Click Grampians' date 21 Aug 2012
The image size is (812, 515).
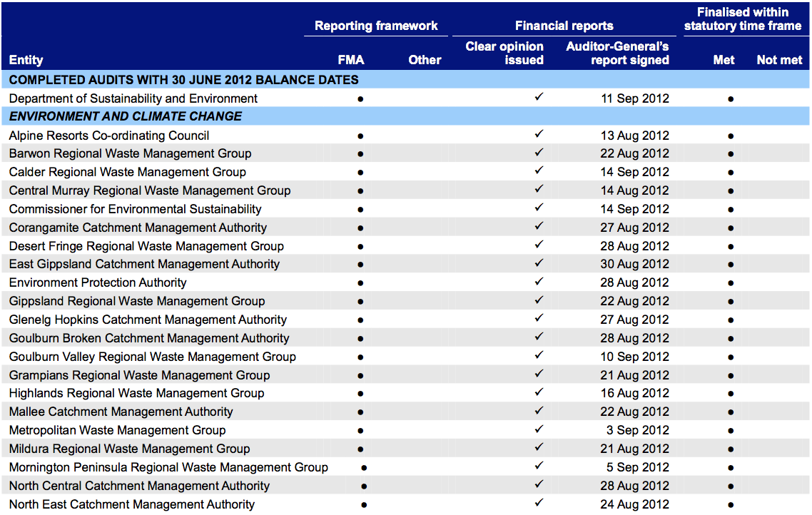[635, 375]
